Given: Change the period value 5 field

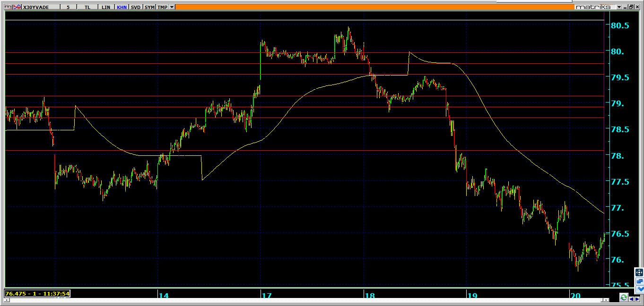Looking at the screenshot, I should point(68,7).
